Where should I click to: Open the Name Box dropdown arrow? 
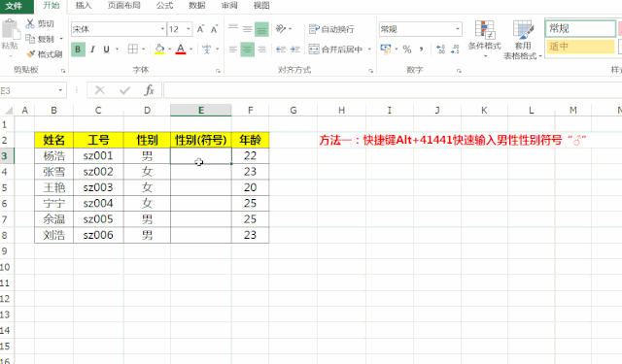(60, 90)
